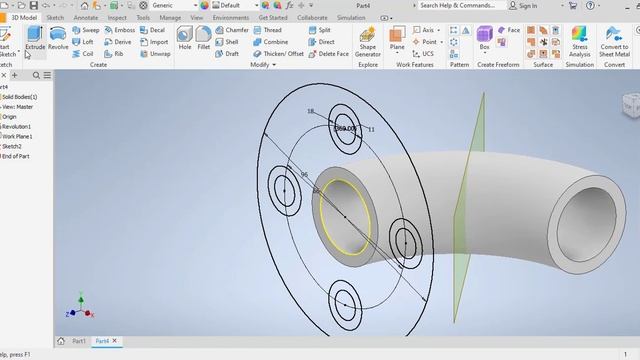Choose the Coil command
Image resolution: width=640 pixels, height=360 pixels.
click(83, 54)
